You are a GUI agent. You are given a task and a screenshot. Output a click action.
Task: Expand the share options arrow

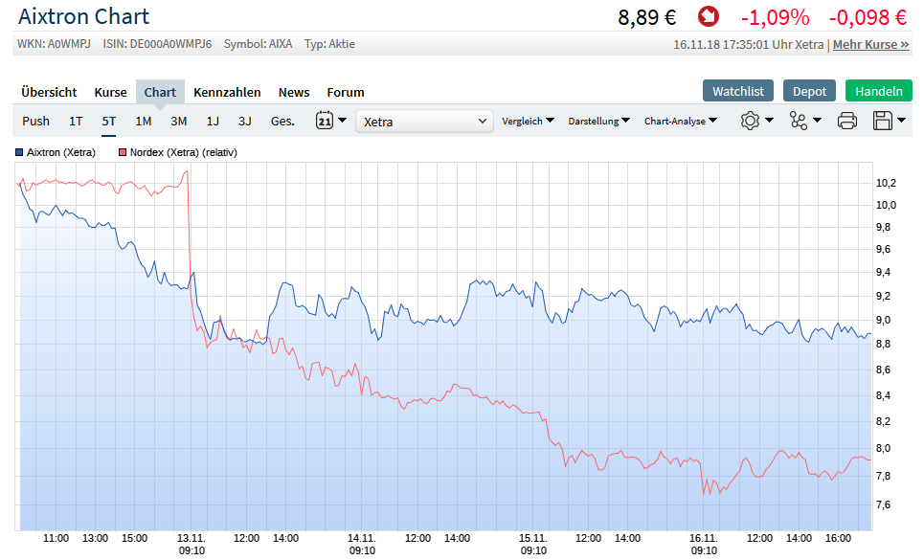pos(817,120)
